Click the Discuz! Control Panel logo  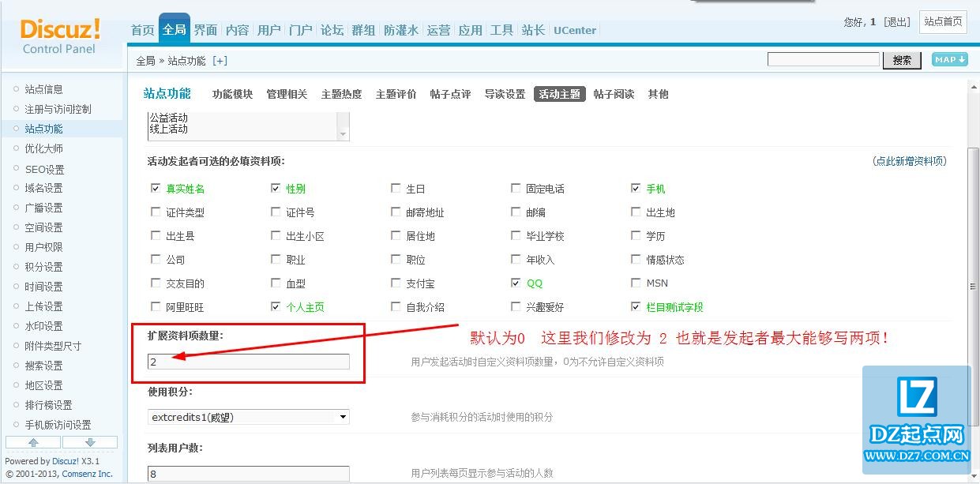coord(60,36)
